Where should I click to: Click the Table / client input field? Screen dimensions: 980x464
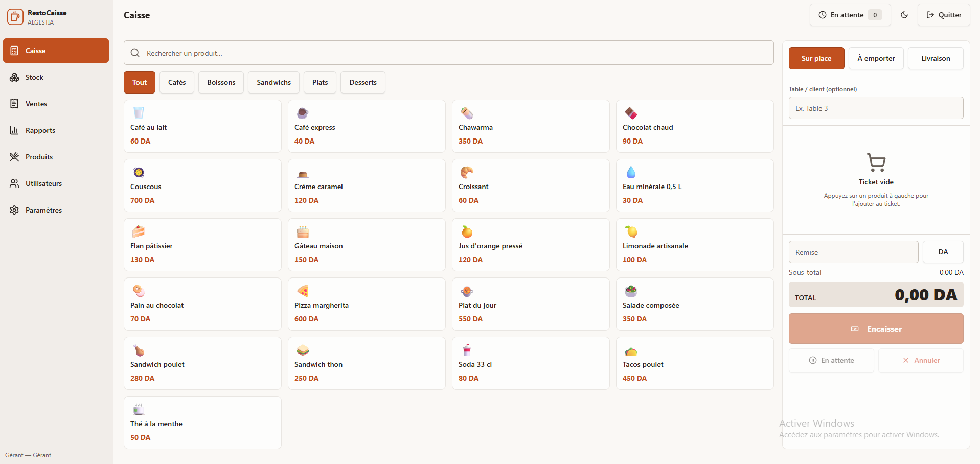point(876,108)
